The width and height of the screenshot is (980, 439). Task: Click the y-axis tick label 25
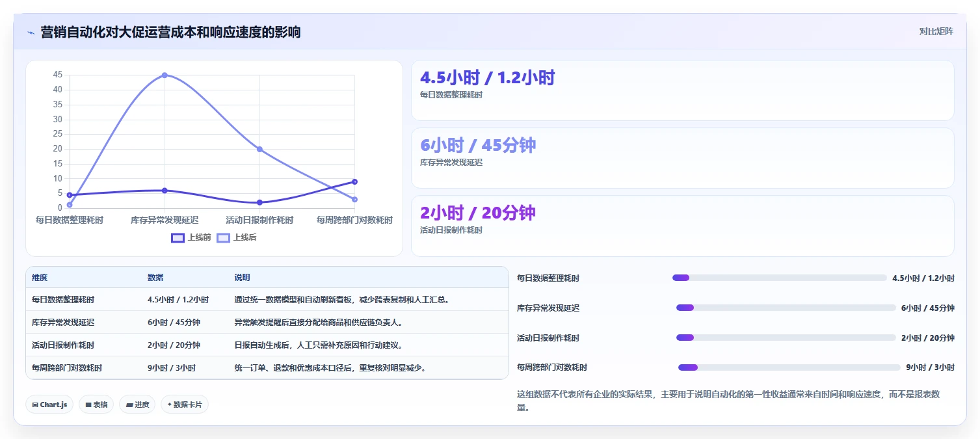pos(58,134)
